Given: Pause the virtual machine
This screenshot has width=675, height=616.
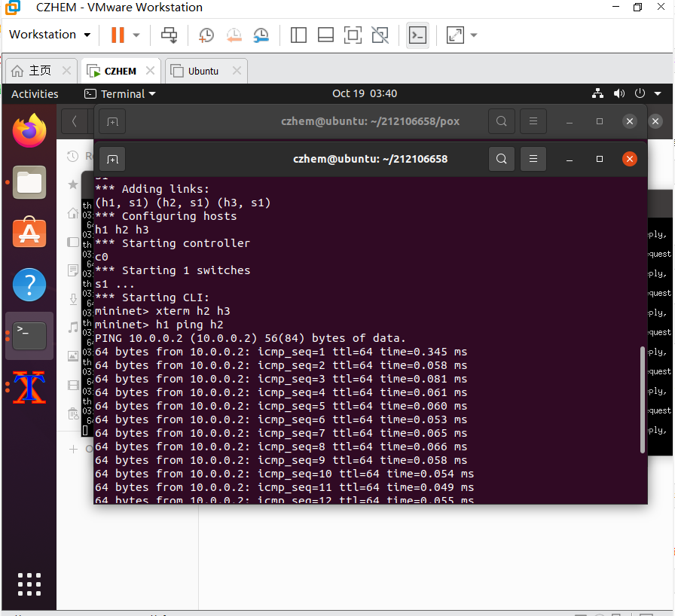Looking at the screenshot, I should pos(118,35).
